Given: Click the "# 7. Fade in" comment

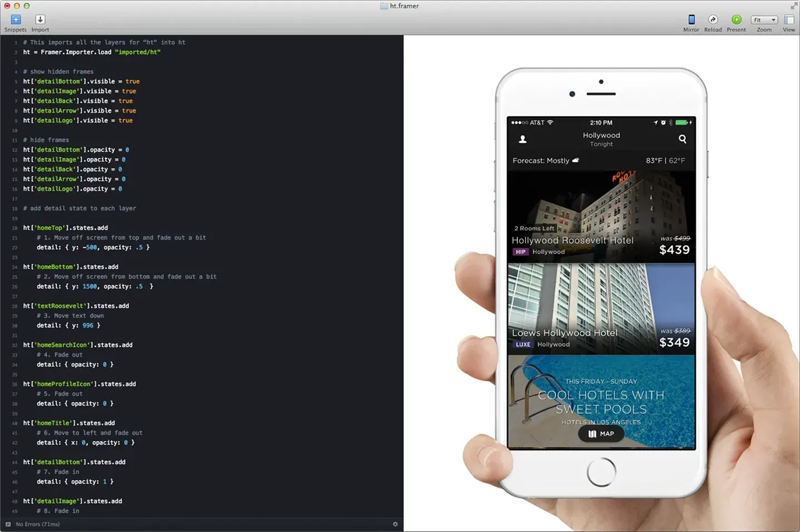Looking at the screenshot, I should [x=58, y=471].
